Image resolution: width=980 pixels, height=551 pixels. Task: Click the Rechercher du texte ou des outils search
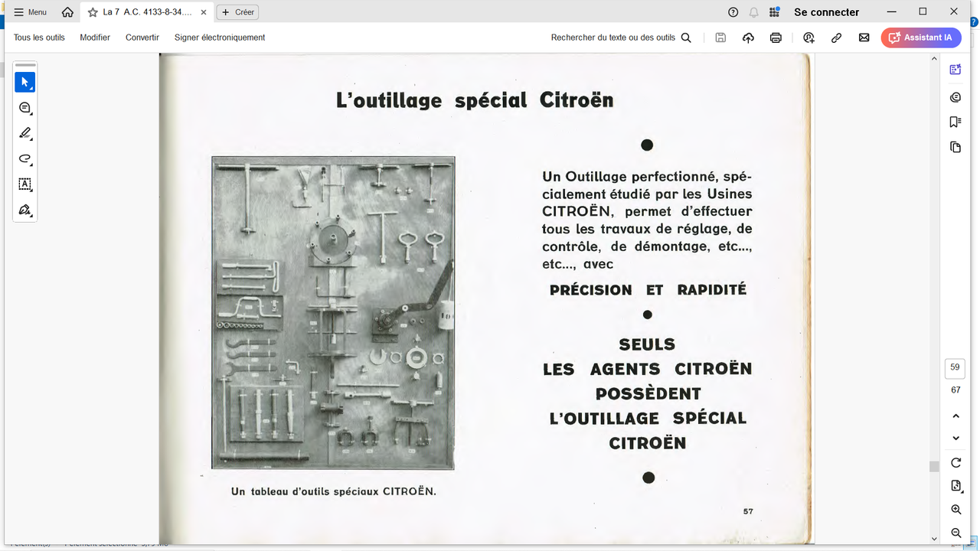pyautogui.click(x=621, y=37)
